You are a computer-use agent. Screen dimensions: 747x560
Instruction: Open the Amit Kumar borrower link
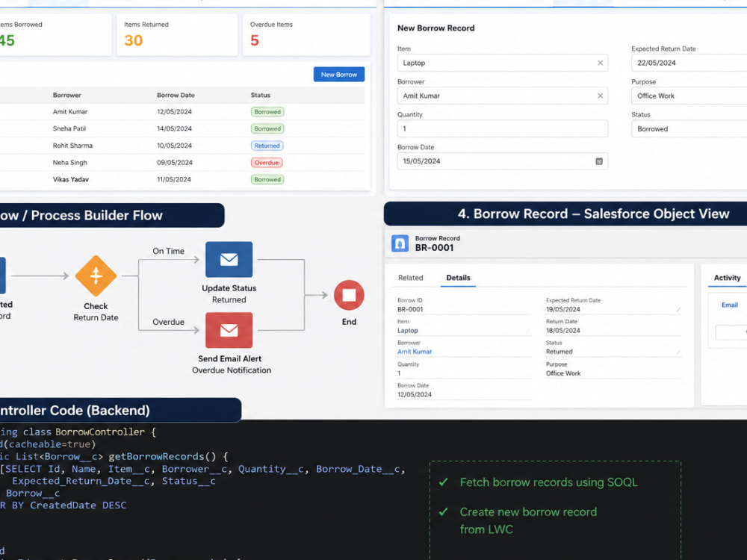tap(415, 352)
